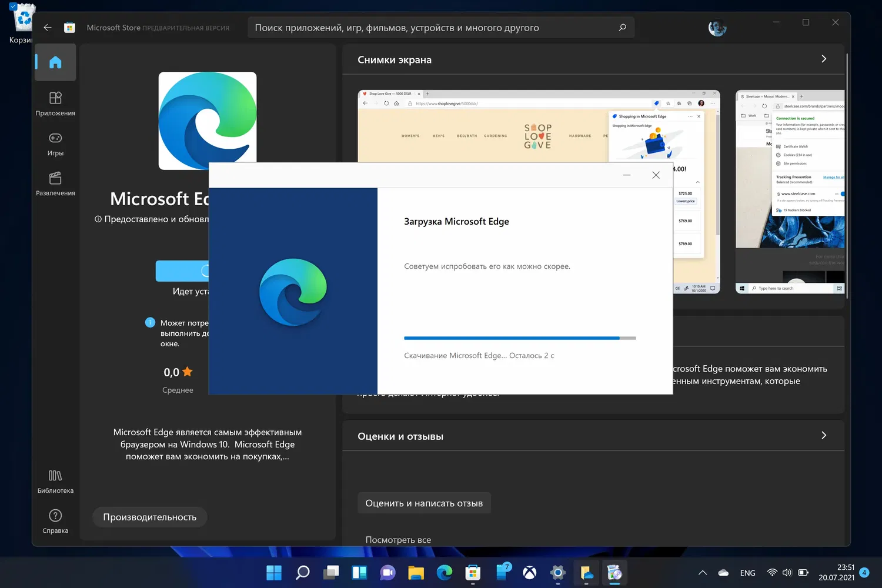Open the Home tab in Store sidebar
The image size is (882, 588).
coord(55,62)
